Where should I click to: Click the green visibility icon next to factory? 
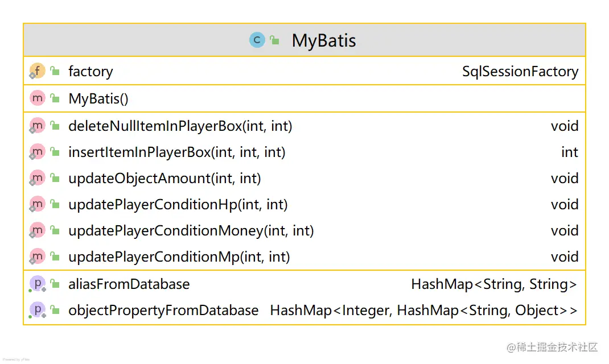(55, 71)
